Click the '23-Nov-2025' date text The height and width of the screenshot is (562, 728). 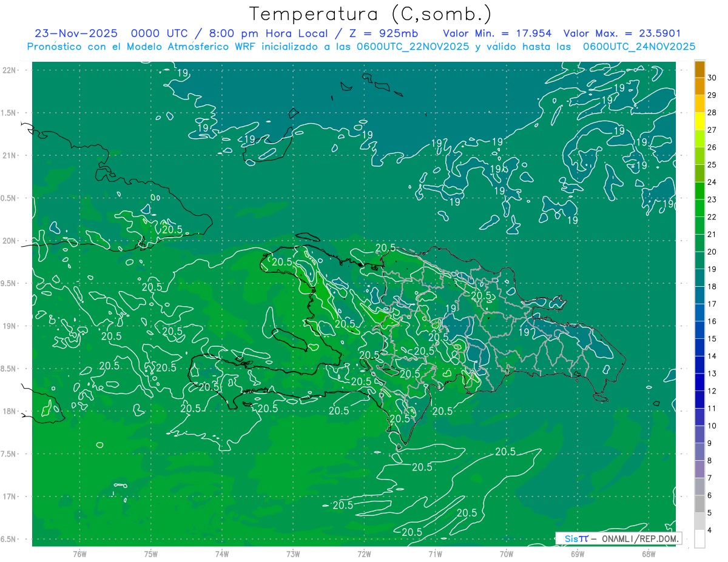[76, 33]
